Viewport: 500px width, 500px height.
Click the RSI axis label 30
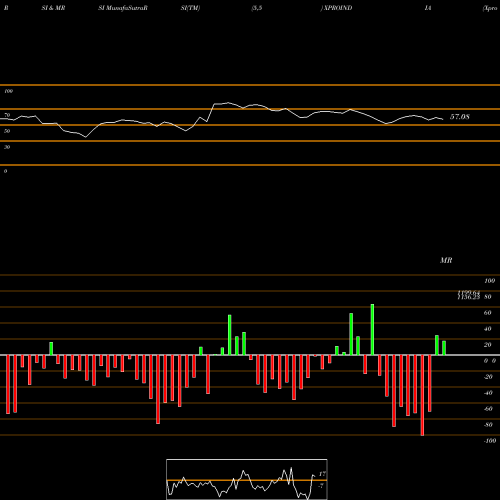[7, 147]
